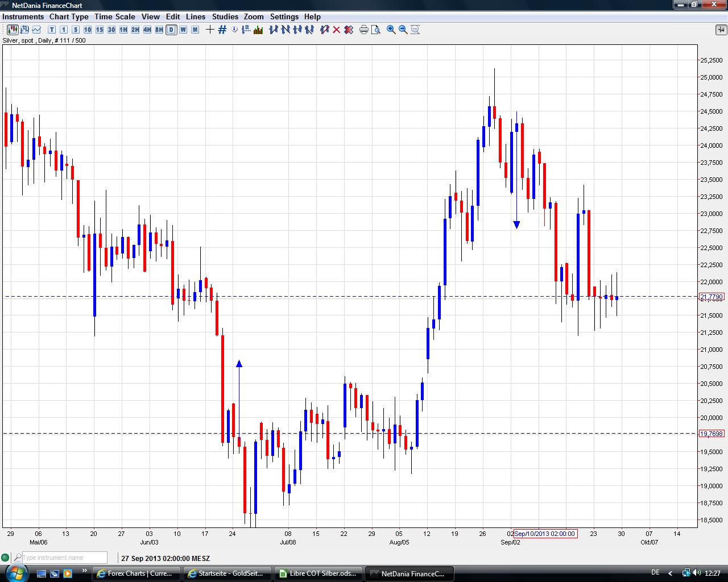Select the first trend line drawing tool
This screenshot has width=728, height=582.
coord(274,30)
